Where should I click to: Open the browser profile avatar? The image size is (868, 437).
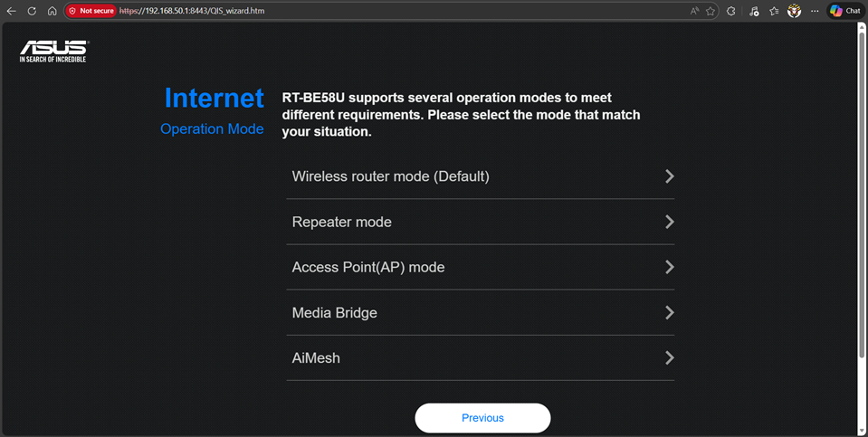pos(795,11)
